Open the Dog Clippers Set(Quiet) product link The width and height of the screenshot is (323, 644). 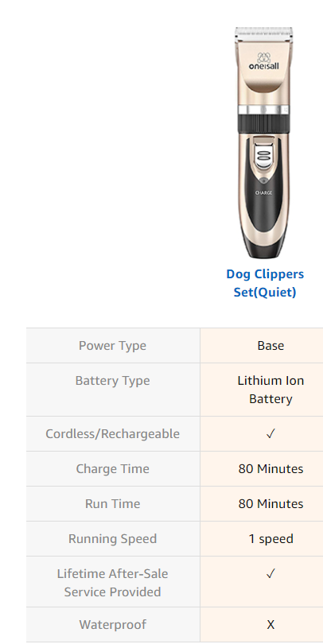coord(265,283)
